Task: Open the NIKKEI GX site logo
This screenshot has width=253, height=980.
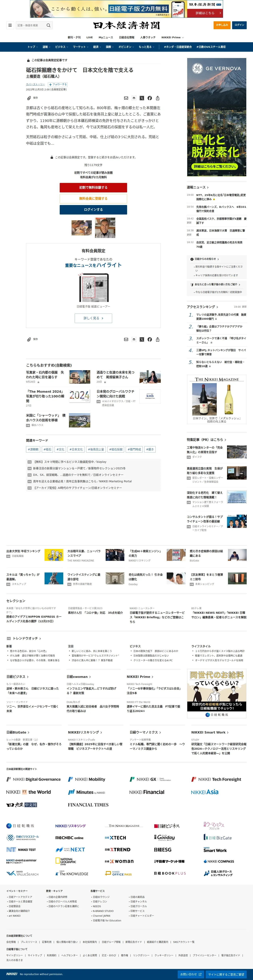Action: [x=150, y=780]
